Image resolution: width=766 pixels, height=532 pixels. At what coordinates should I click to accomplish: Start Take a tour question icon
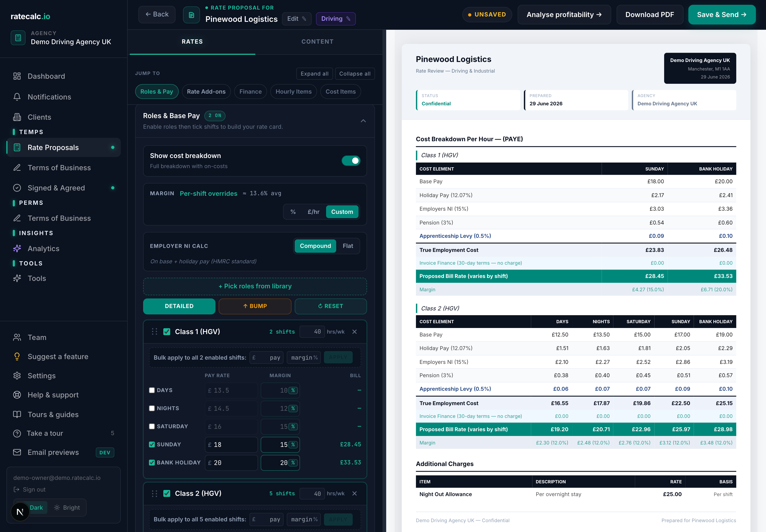[x=17, y=433]
